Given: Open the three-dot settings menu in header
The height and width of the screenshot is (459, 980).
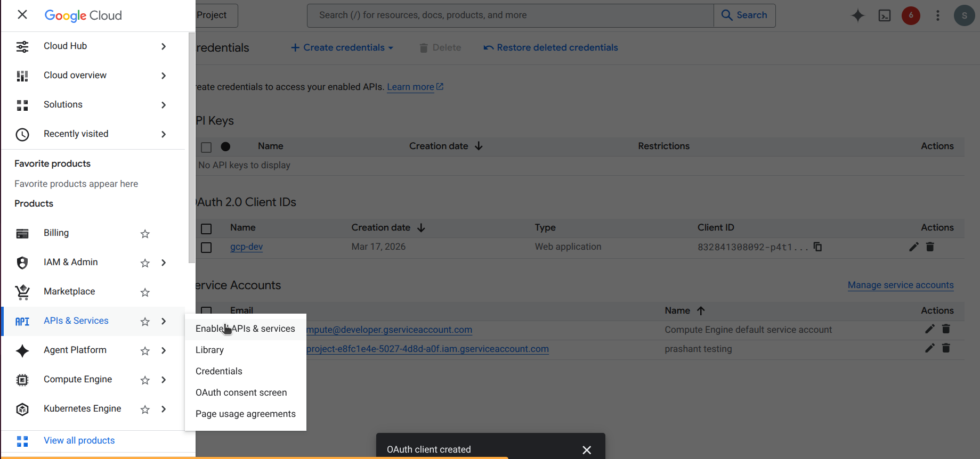Looking at the screenshot, I should [938, 15].
